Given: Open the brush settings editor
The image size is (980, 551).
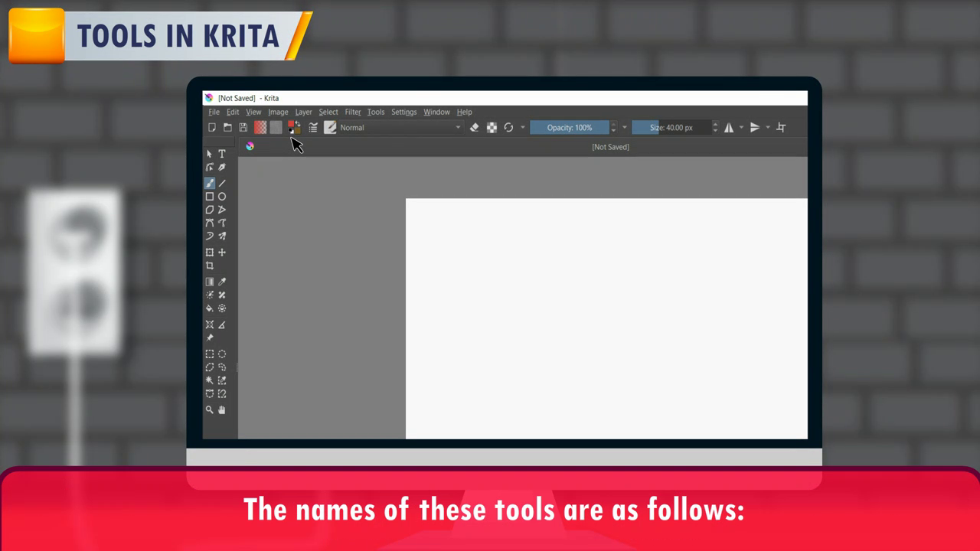Looking at the screenshot, I should pyautogui.click(x=313, y=128).
